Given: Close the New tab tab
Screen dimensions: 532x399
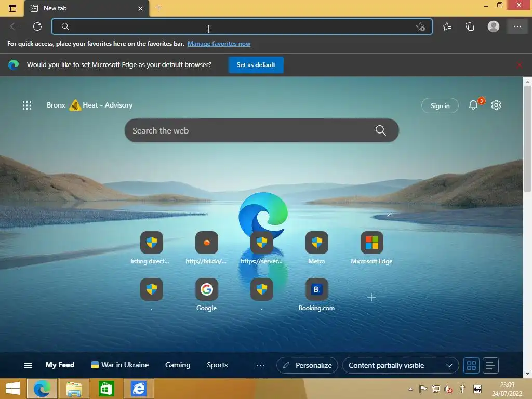Looking at the screenshot, I should pos(140,8).
